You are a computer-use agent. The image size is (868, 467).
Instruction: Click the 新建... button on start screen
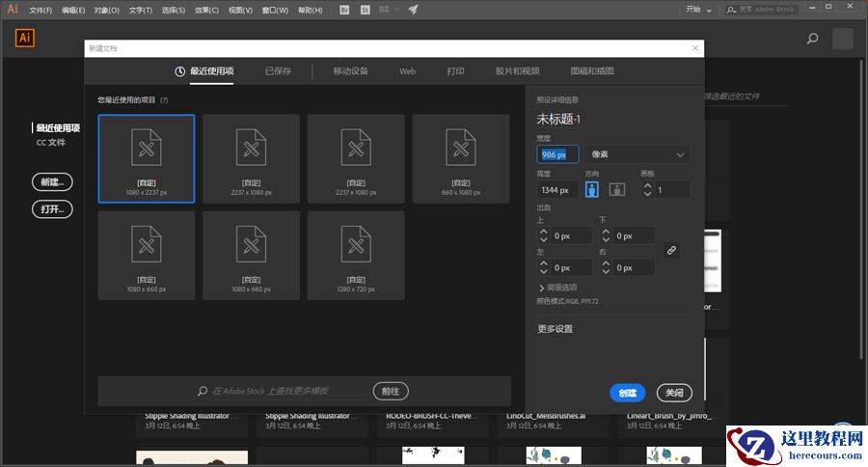coord(52,181)
